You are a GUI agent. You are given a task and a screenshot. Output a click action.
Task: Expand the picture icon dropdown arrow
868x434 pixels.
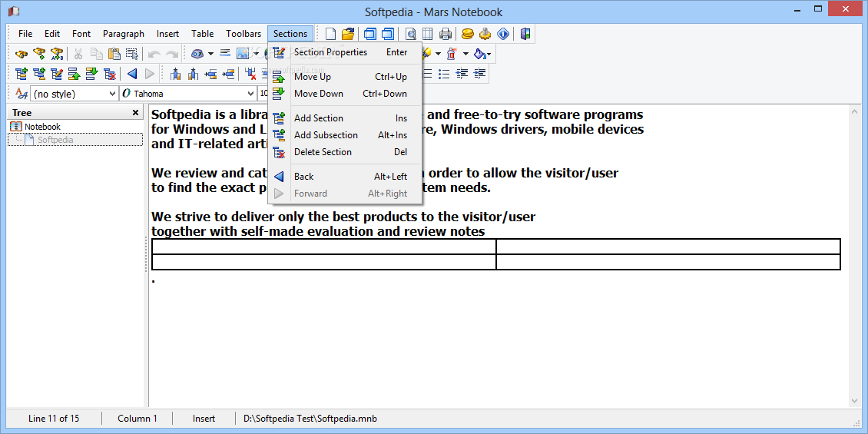256,54
